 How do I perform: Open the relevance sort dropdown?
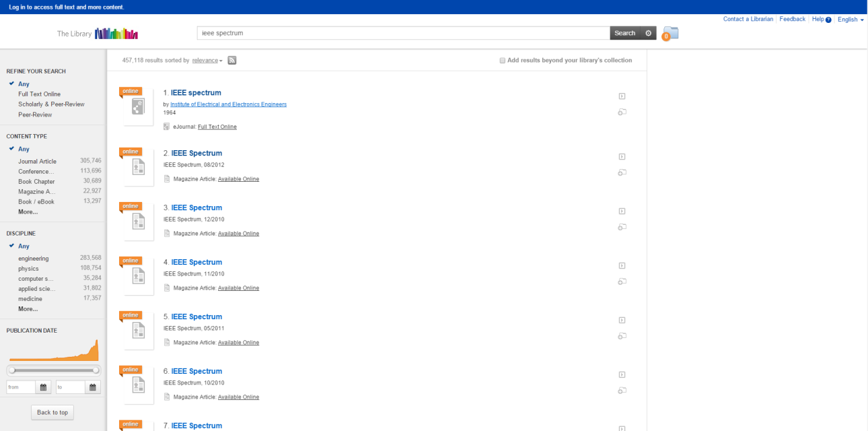click(x=207, y=61)
